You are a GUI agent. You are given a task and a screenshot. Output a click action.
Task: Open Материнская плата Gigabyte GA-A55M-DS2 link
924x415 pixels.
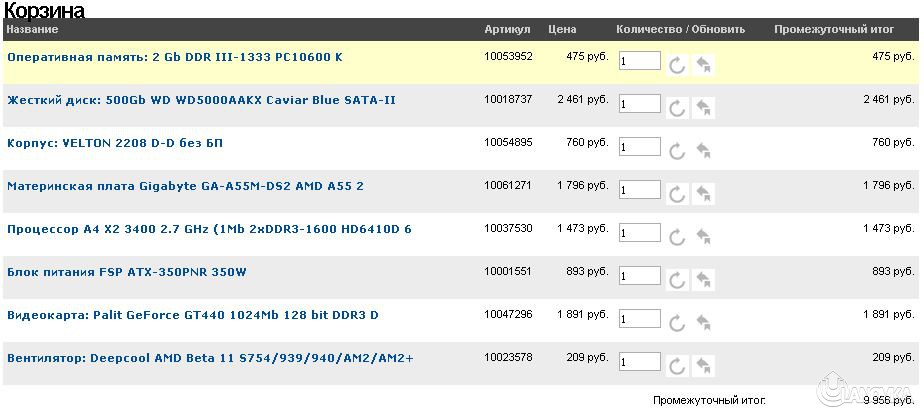(x=185, y=186)
